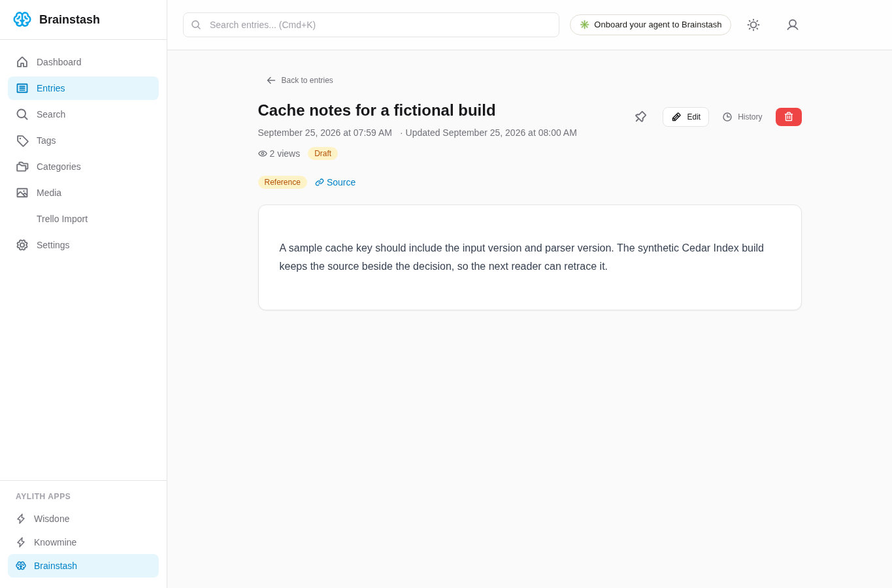Click the eye icon next to 2 views
892x588 pixels.
click(x=263, y=154)
